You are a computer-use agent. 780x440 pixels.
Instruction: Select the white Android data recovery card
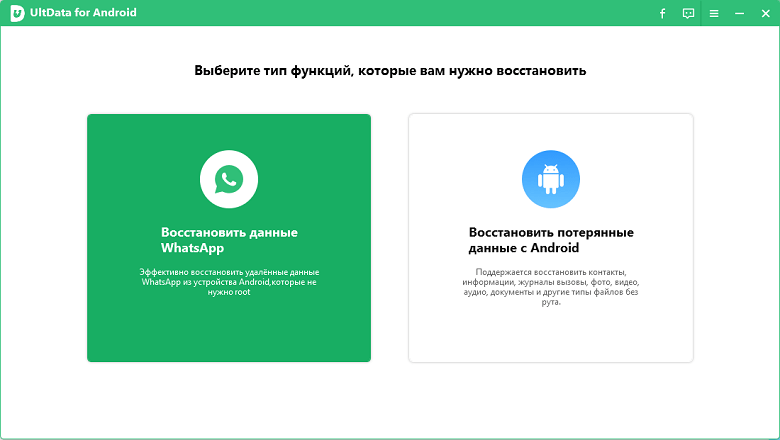(x=551, y=238)
